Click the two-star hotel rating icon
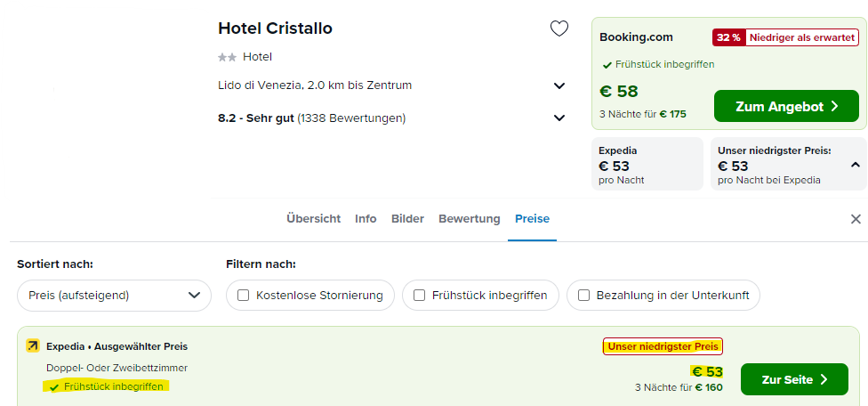The height and width of the screenshot is (406, 868). click(228, 57)
